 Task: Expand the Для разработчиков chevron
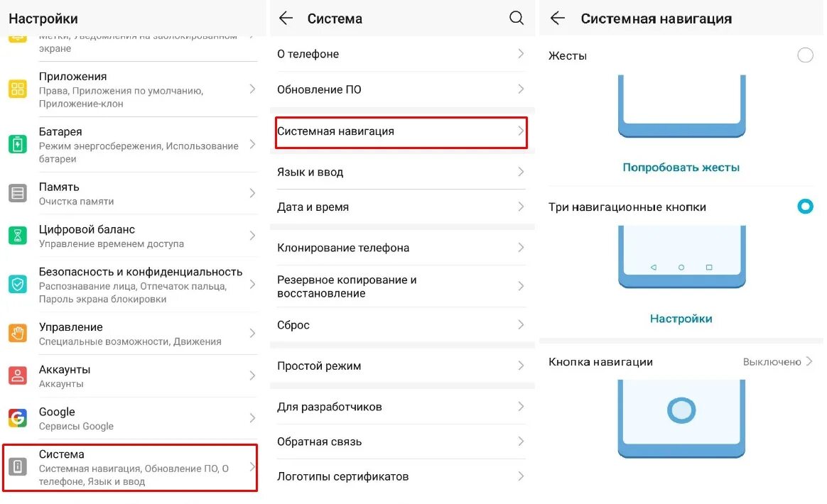(x=521, y=407)
